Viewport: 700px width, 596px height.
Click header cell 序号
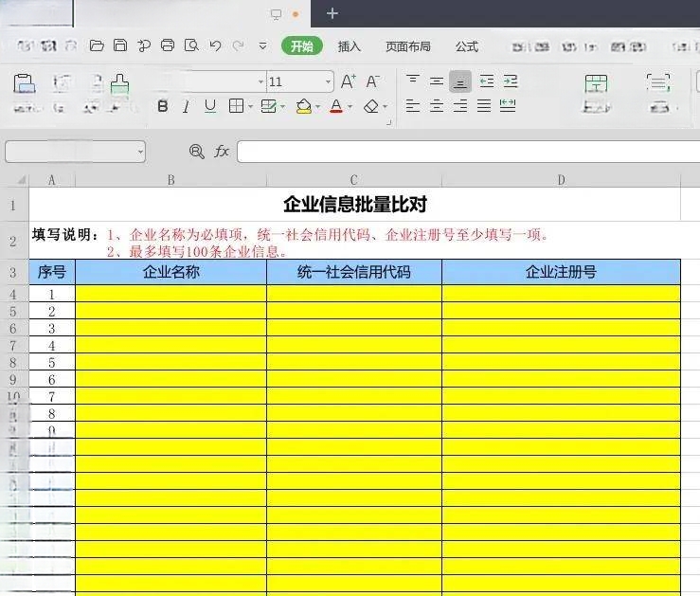point(52,272)
